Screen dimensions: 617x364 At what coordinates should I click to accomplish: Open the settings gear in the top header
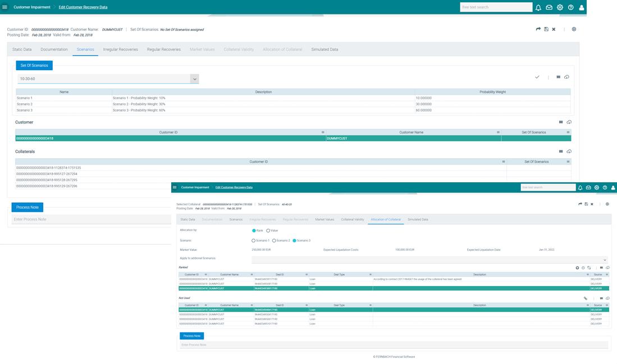(x=560, y=7)
